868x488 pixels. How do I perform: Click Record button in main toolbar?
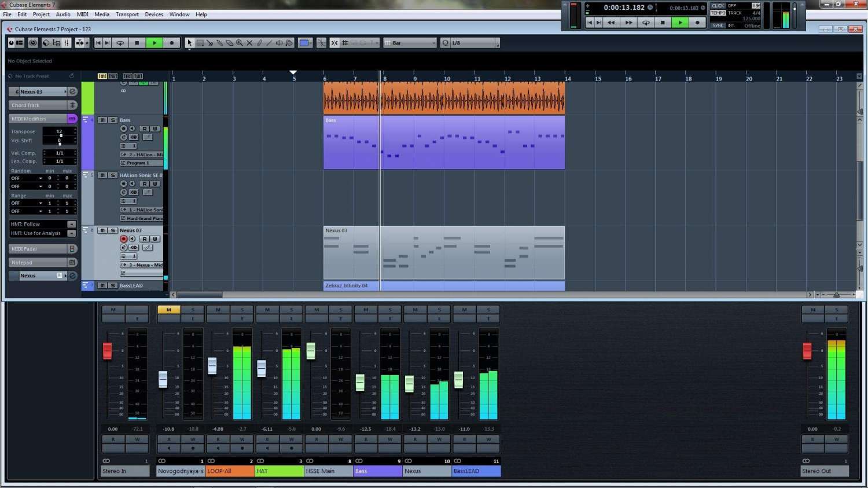[x=171, y=43]
